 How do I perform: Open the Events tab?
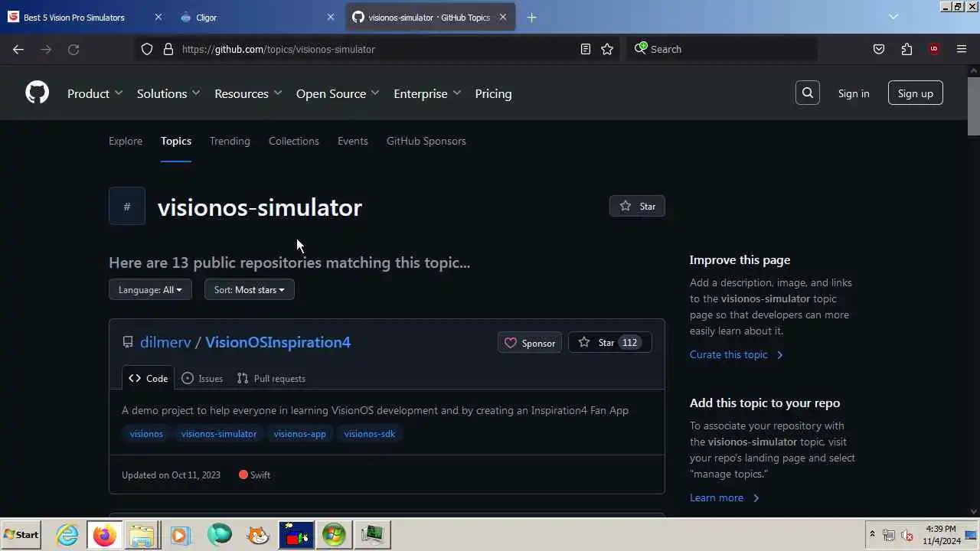(x=353, y=141)
